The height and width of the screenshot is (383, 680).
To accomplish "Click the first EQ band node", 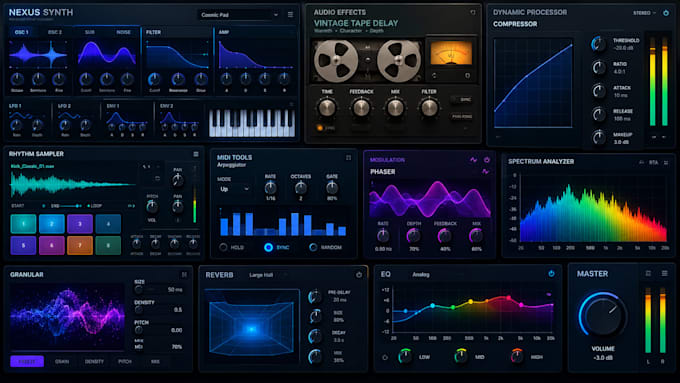I will coord(405,311).
